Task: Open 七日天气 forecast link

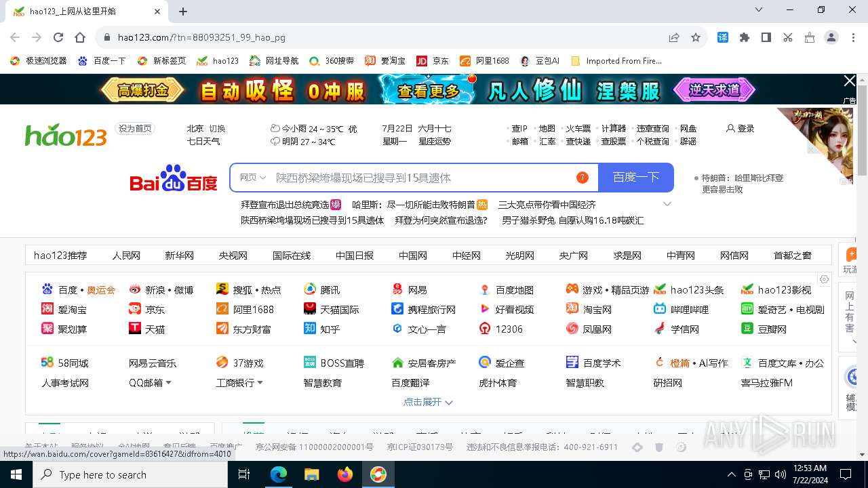Action: (203, 142)
